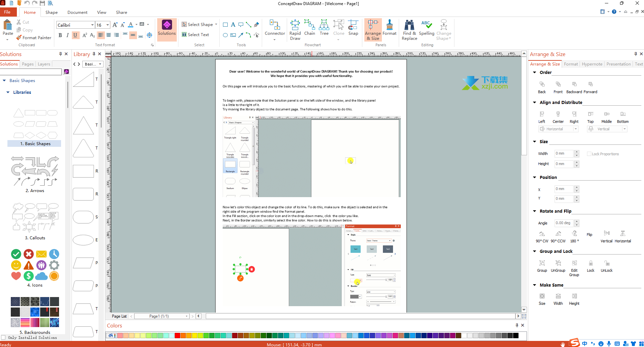Screen dimensions: 644x347
Task: Switch to the View ribbon tab
Action: tap(102, 12)
